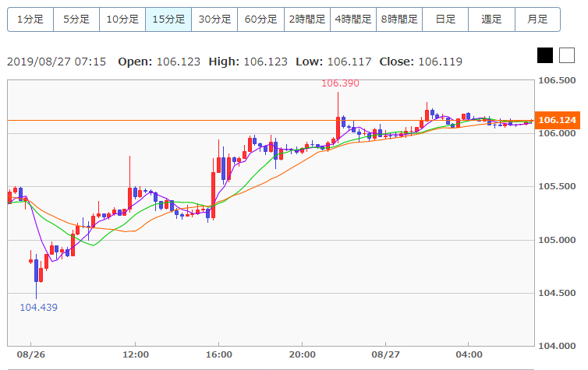The width and height of the screenshot is (588, 370).
Task: Select the highlighted 15分足 tab
Action: click(168, 19)
